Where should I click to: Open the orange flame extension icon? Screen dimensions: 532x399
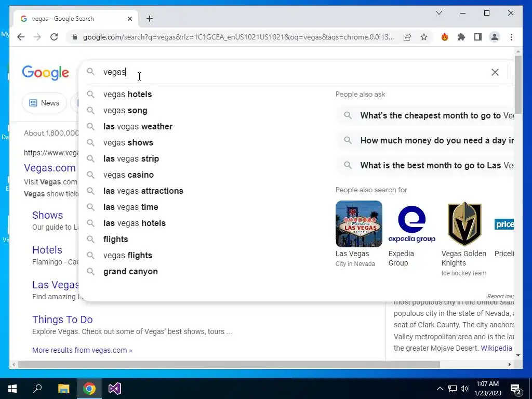(x=445, y=37)
